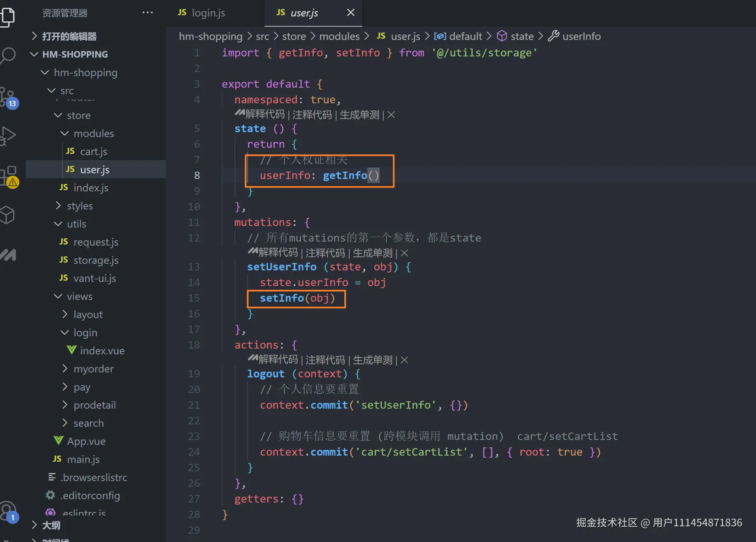Click store in the breadcrumb bar
This screenshot has height=542, width=756.
click(x=294, y=36)
